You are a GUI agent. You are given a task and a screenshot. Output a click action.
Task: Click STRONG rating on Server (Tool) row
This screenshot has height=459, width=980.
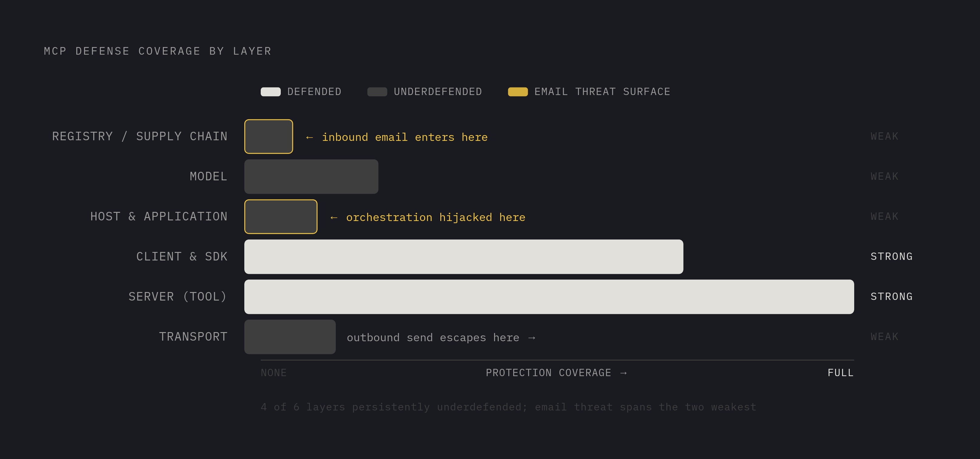892,296
